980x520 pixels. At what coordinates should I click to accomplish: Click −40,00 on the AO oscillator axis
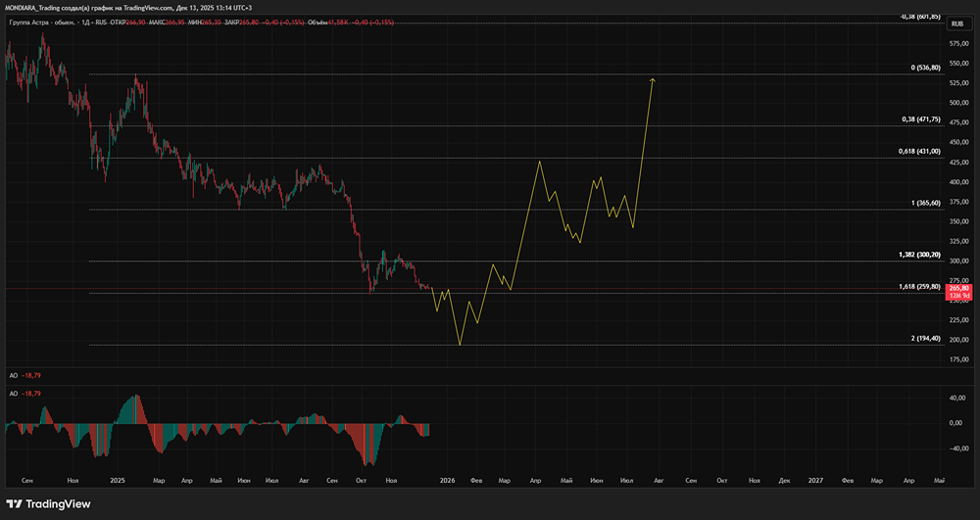[959, 449]
